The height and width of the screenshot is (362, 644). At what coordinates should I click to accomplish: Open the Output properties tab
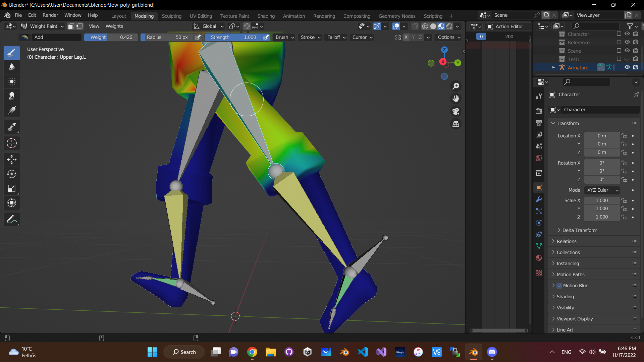click(x=539, y=123)
